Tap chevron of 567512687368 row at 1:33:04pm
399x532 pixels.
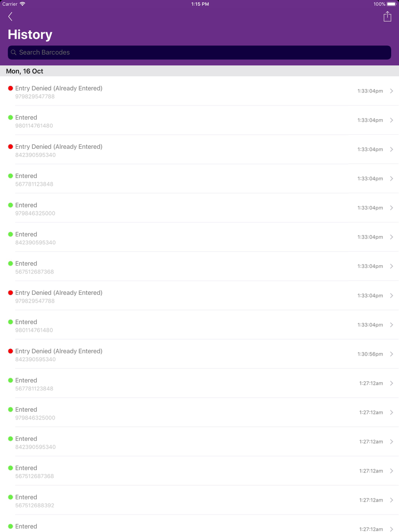coord(391,266)
